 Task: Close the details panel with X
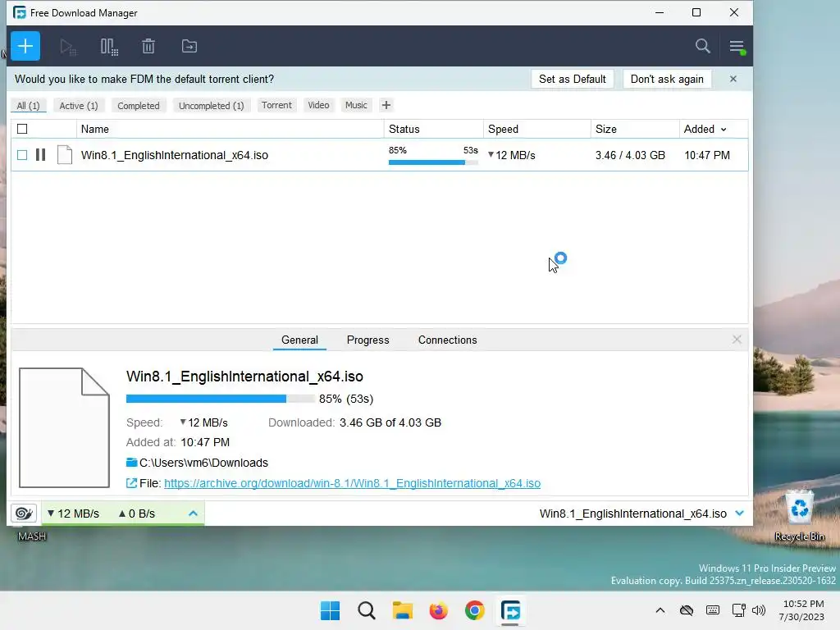click(x=737, y=340)
